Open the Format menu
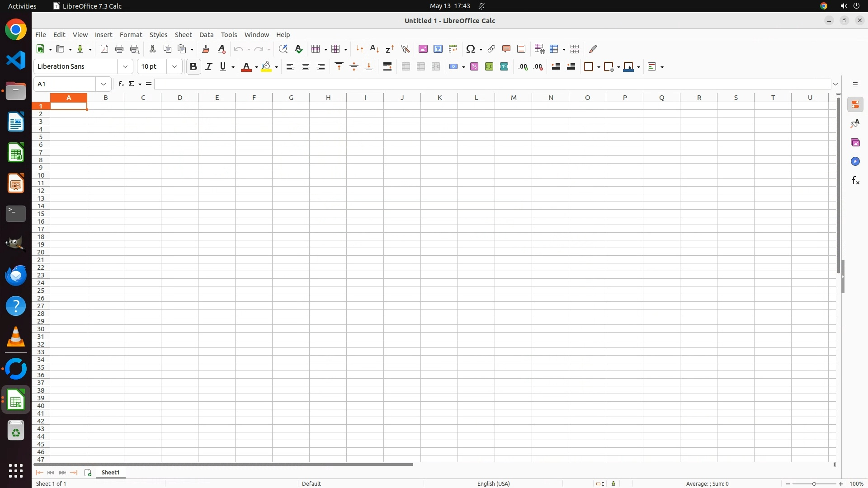 131,35
